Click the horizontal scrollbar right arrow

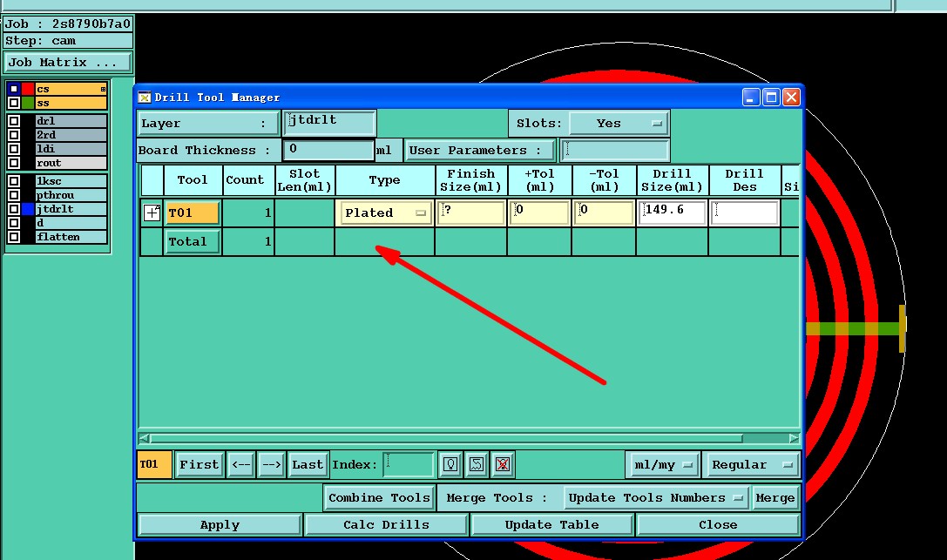(x=794, y=438)
